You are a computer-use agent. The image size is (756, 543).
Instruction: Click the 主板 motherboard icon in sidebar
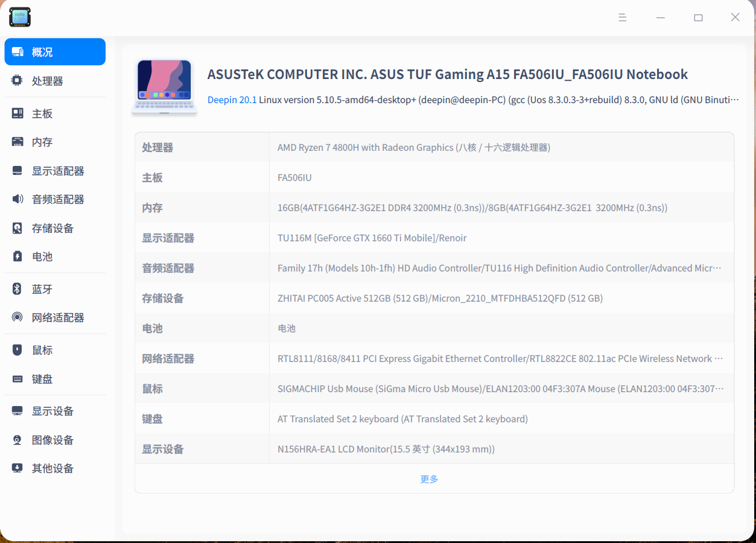coord(17,113)
